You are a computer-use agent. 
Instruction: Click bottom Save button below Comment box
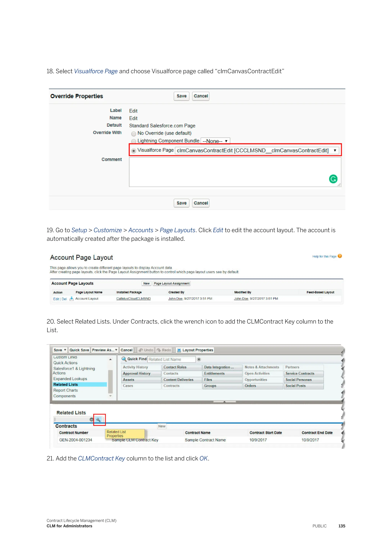click(x=181, y=203)
